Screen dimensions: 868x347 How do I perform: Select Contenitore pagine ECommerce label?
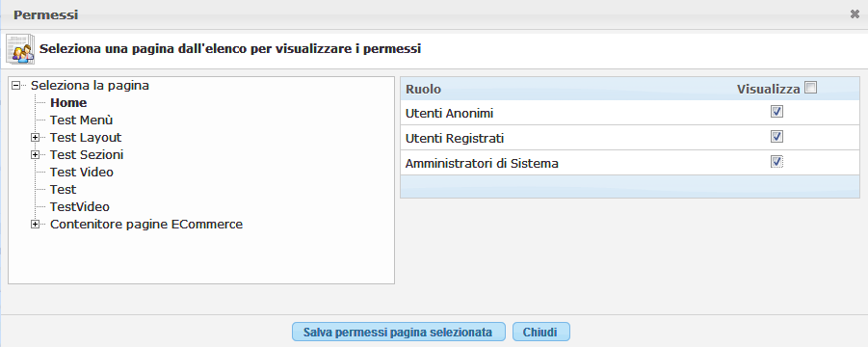(146, 225)
